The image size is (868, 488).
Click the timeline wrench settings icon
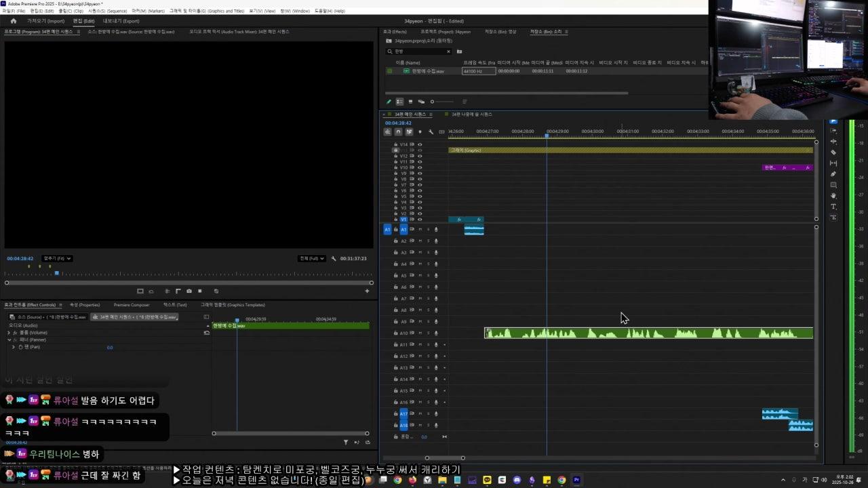[x=431, y=131]
